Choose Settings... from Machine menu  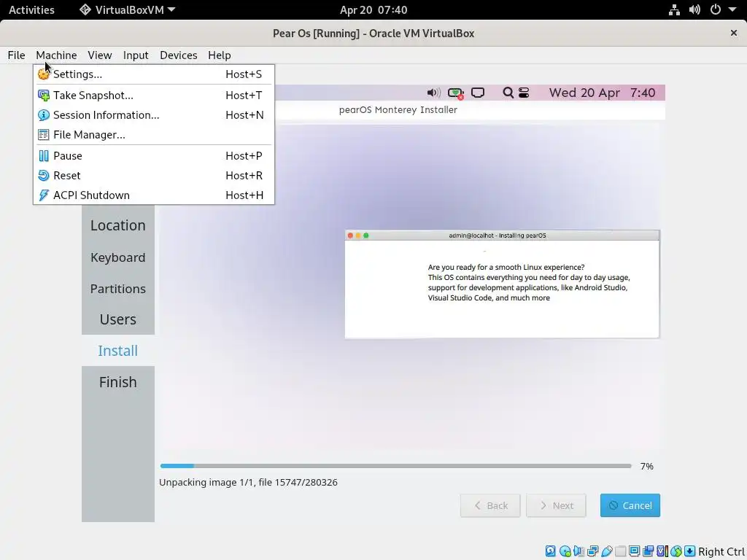coord(154,74)
